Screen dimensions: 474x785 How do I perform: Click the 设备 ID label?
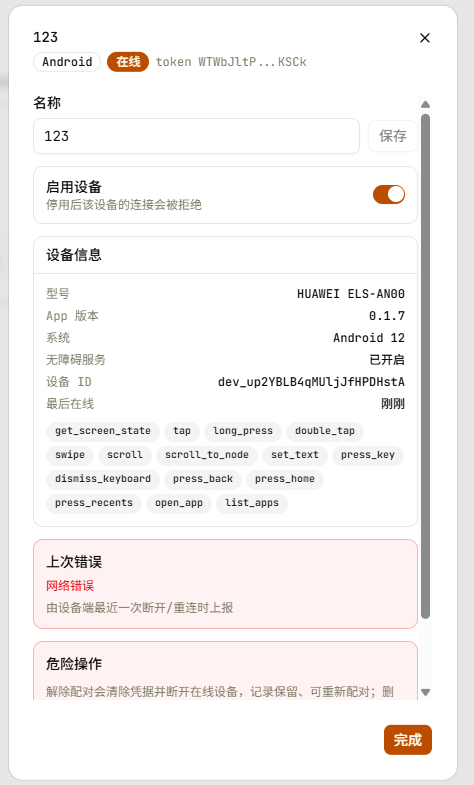(x=69, y=382)
